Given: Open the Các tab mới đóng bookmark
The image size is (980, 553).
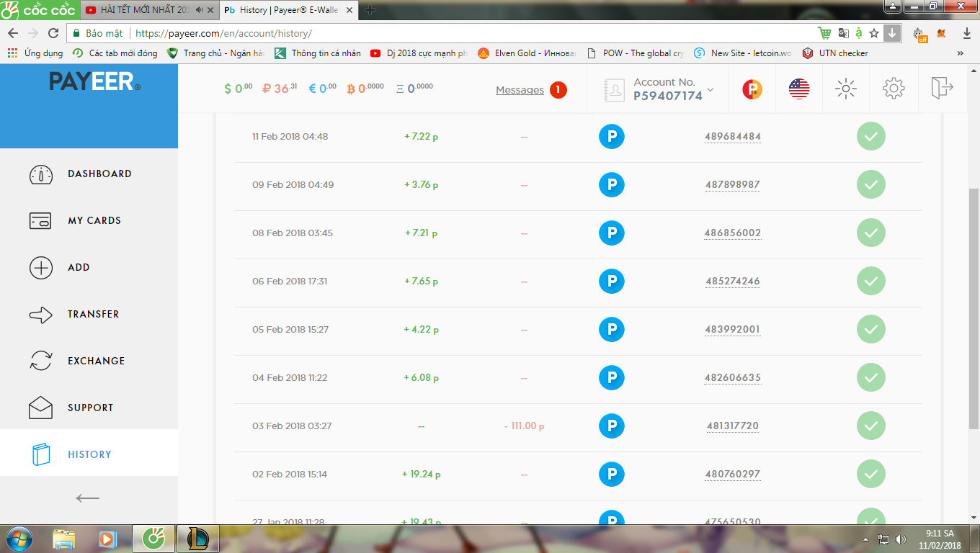Looking at the screenshot, I should click(115, 53).
